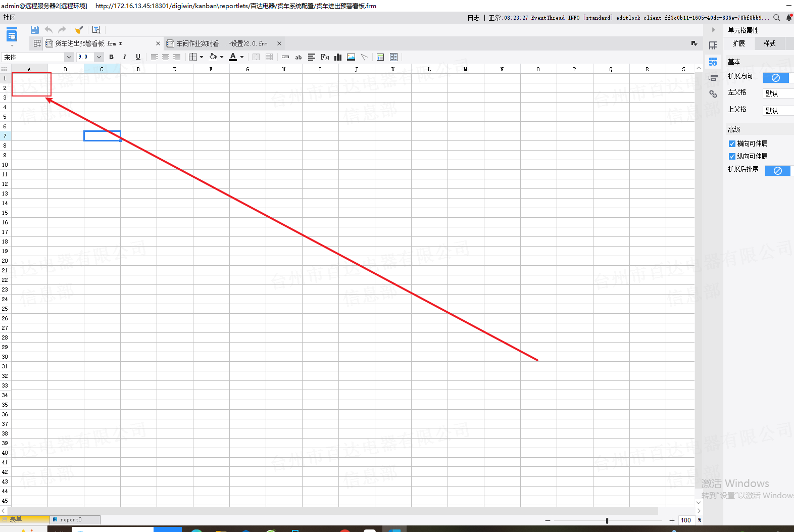Click the Save icon in the toolbar
The image size is (794, 532).
[x=35, y=30]
